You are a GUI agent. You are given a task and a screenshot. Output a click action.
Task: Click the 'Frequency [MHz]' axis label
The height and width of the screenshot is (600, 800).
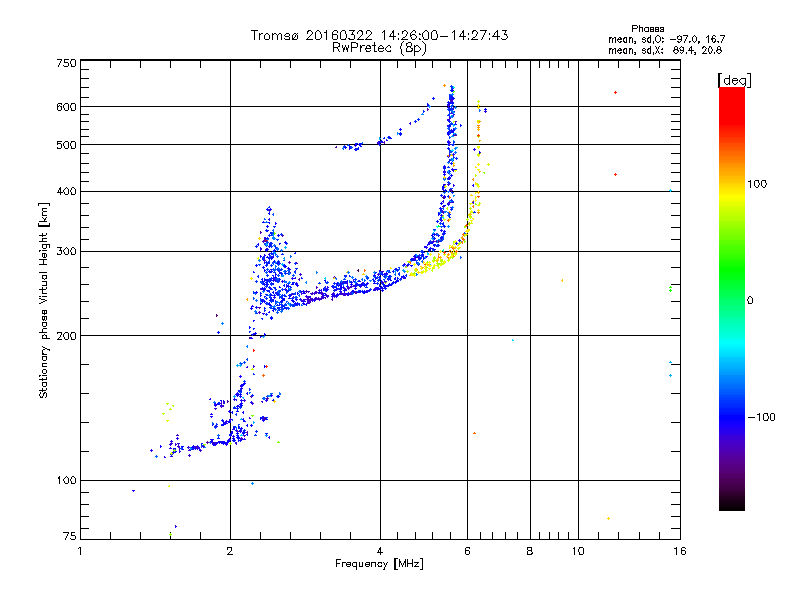(x=379, y=564)
